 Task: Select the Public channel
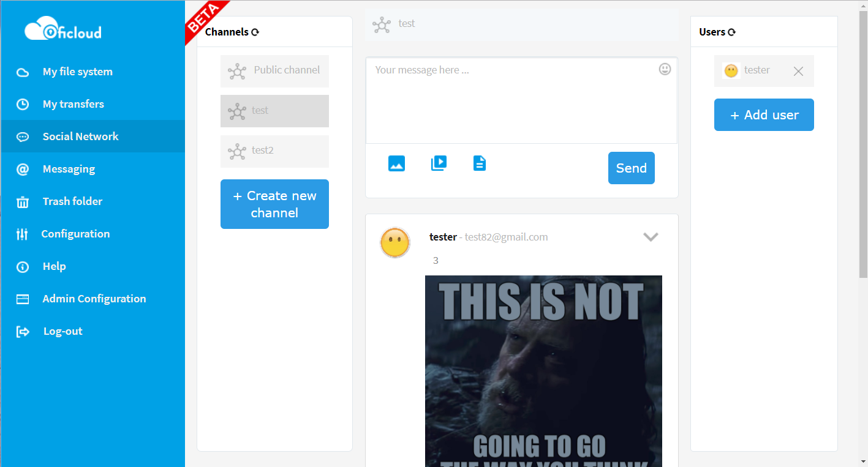[274, 71]
